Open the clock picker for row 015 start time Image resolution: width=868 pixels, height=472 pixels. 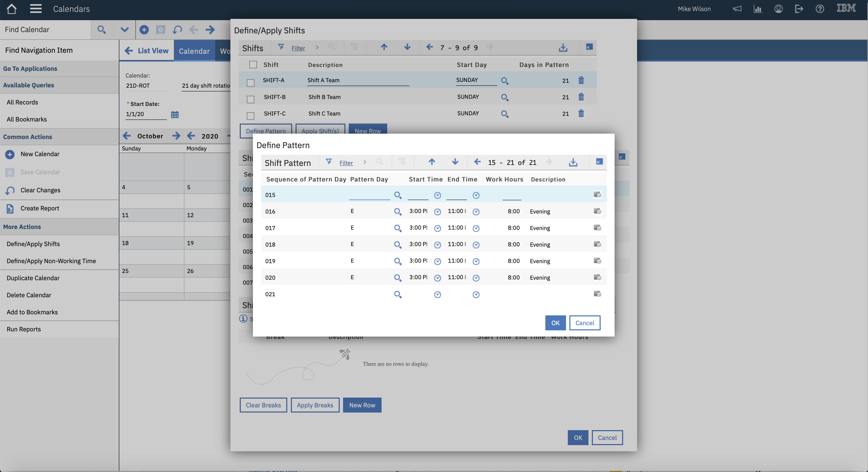pos(437,195)
